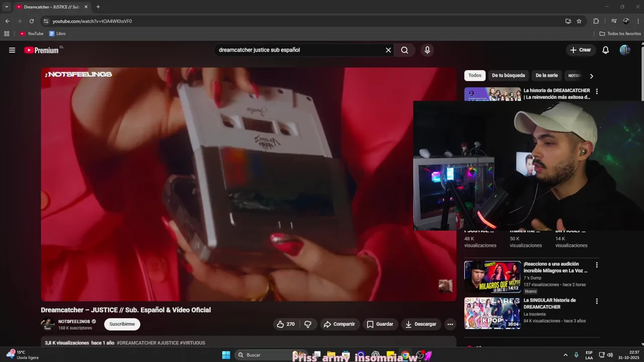Start voice search with microphone

coord(427,50)
